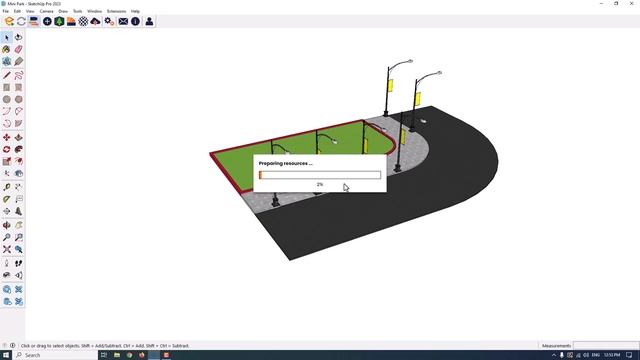Choose the Scale tool
Image resolution: width=640 pixels, height=360 pixels.
pos(7,161)
